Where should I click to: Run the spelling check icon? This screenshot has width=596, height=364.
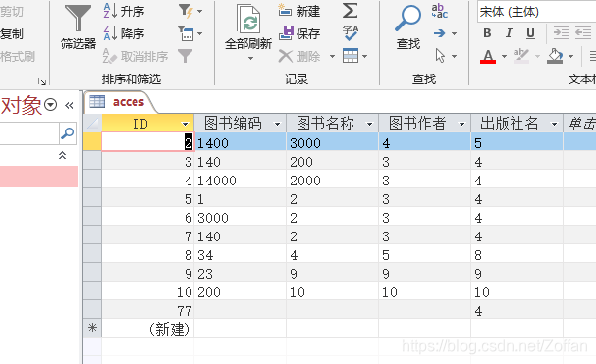[x=351, y=33]
